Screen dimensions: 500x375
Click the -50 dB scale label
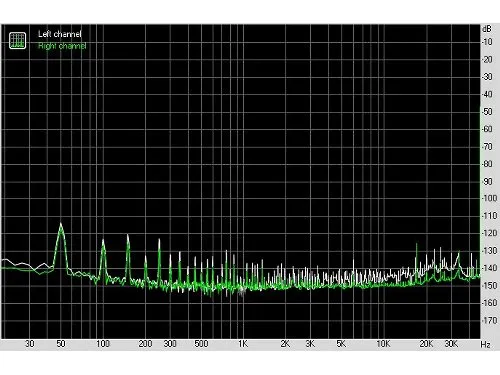487,111
